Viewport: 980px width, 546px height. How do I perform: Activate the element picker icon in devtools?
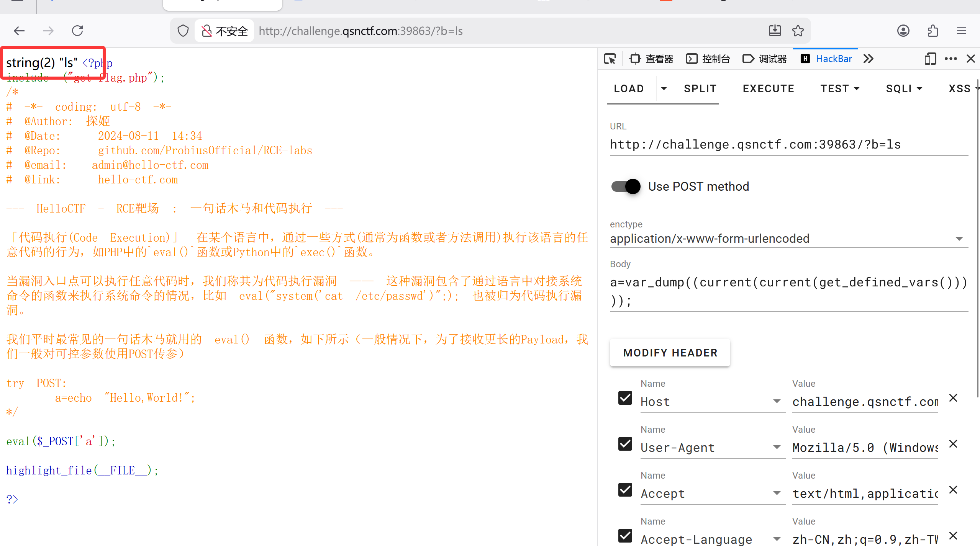(610, 59)
